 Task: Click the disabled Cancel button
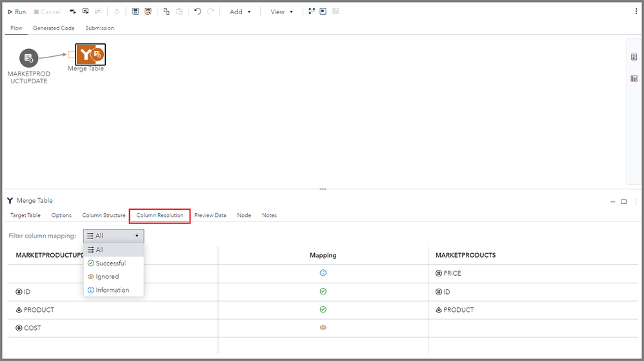(x=47, y=12)
